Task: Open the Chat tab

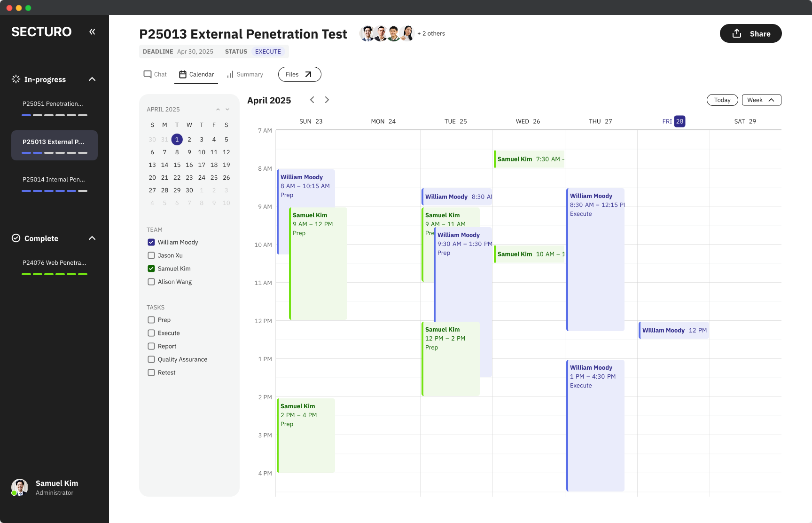Action: pos(155,74)
